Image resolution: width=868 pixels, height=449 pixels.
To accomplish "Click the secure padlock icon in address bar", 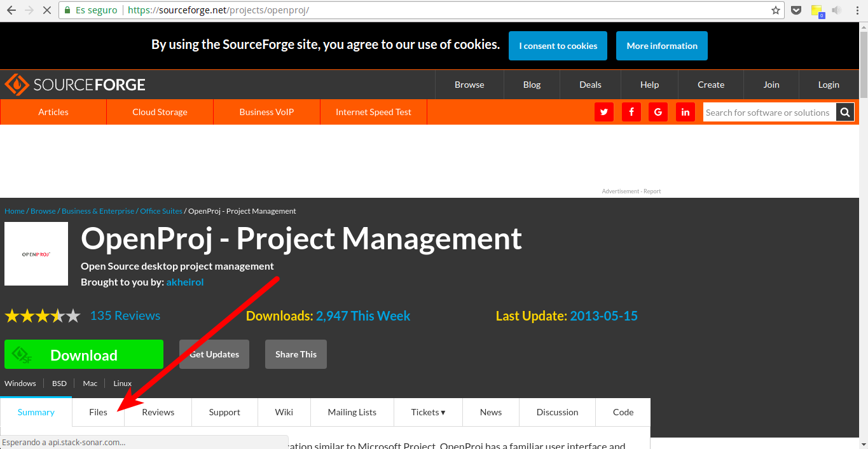I will 67,10.
